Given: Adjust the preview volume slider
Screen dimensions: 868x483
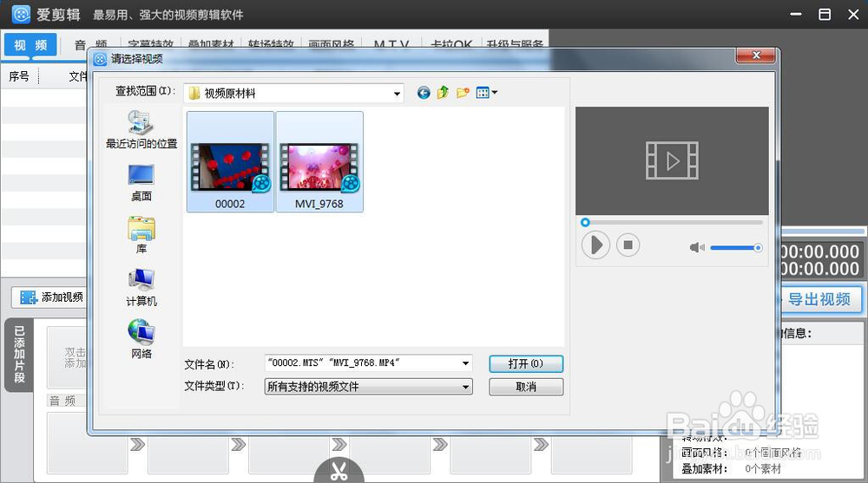Looking at the screenshot, I should tap(736, 248).
